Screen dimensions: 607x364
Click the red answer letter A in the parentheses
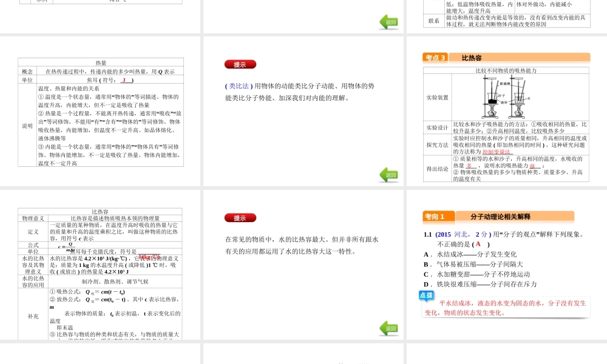pos(478,244)
